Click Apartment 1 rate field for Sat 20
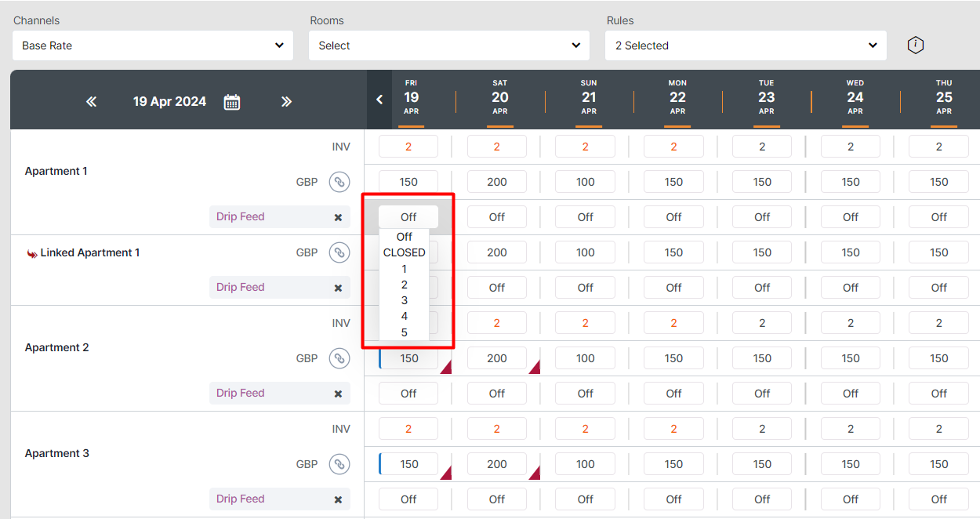This screenshot has width=980, height=519. 497,182
